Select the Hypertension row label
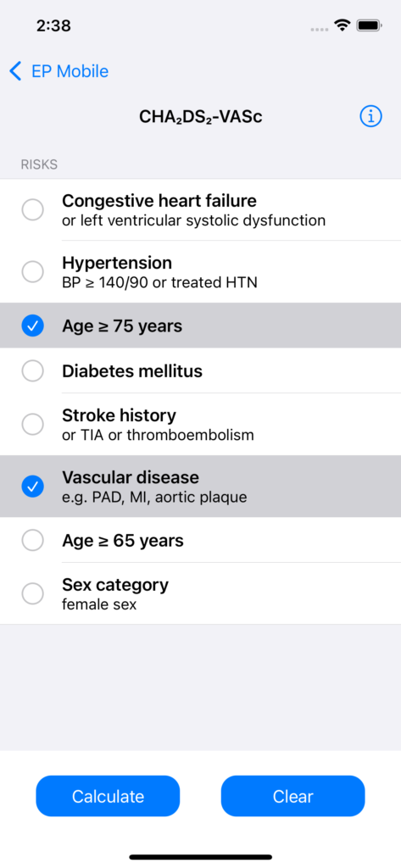Viewport: 401px width, 868px height. (117, 262)
